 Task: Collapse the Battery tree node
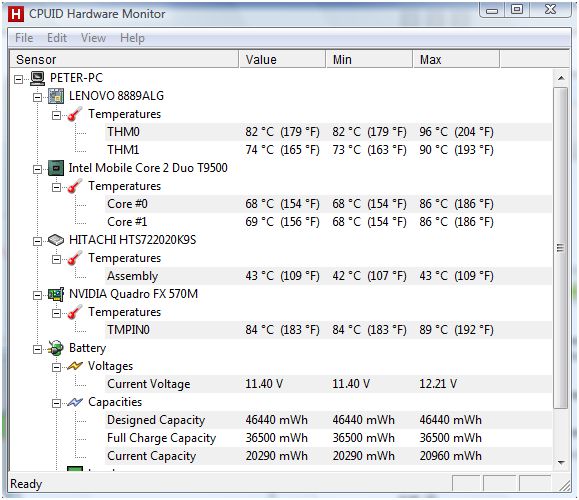coord(37,349)
